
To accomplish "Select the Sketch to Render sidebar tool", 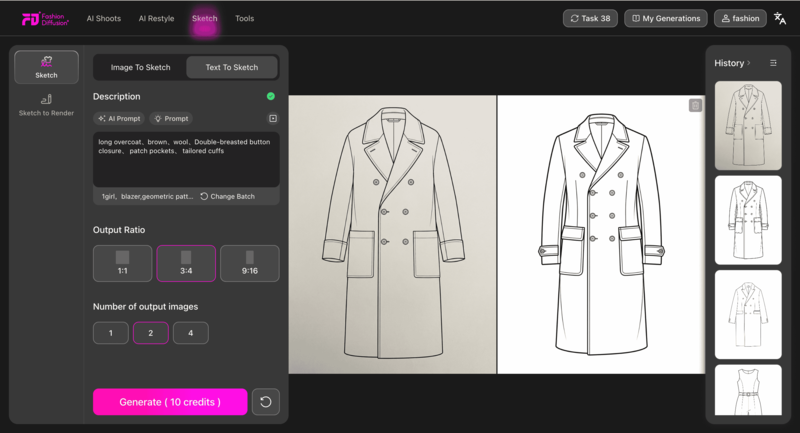I will click(46, 105).
